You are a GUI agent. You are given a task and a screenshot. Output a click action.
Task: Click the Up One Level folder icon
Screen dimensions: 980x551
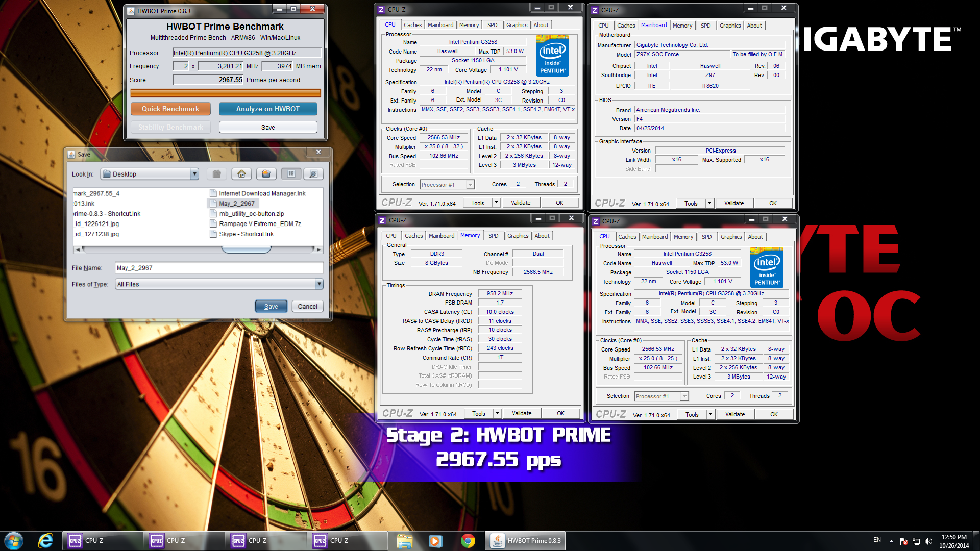tap(216, 174)
